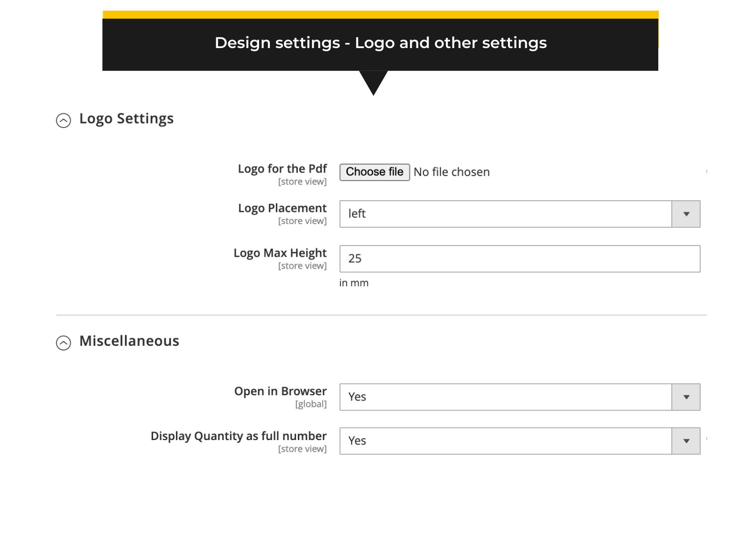The image size is (747, 560).
Task: Click the No file chosen text
Action: pyautogui.click(x=451, y=172)
